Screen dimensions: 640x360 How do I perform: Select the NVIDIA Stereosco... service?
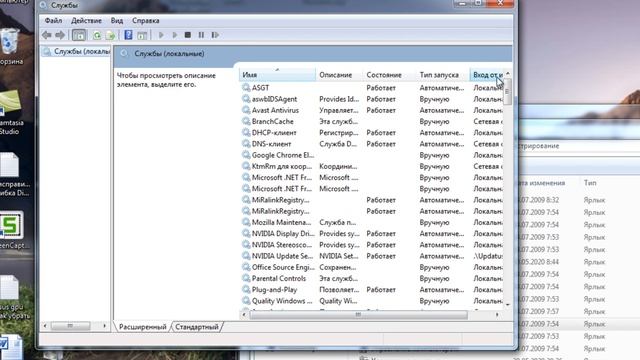[x=282, y=245]
